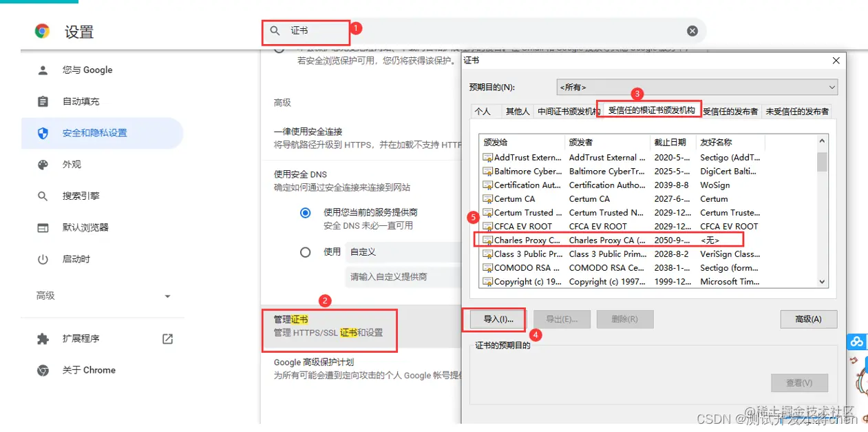This screenshot has height=432, width=868.
Task: Clear the search field using the X icon
Action: (692, 30)
